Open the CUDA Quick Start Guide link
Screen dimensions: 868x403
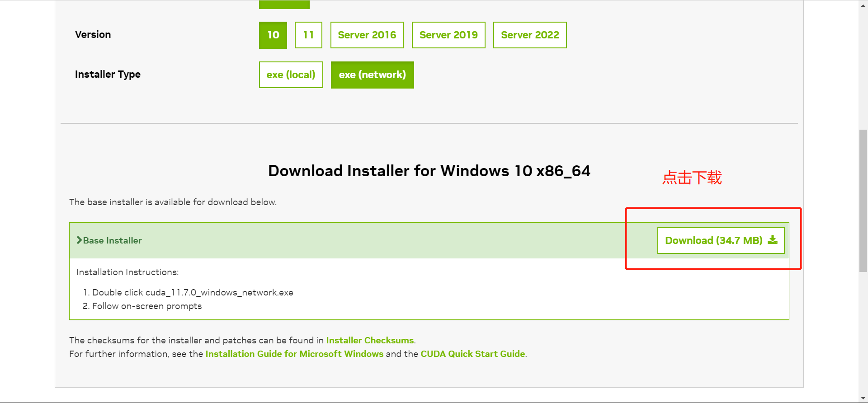473,354
